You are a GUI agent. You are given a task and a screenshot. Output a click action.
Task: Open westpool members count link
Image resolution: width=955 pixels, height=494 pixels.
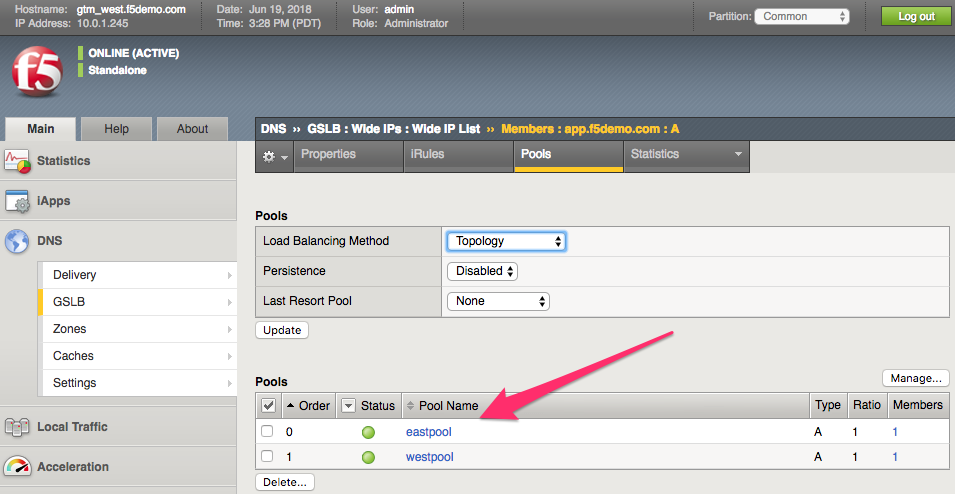click(x=895, y=457)
